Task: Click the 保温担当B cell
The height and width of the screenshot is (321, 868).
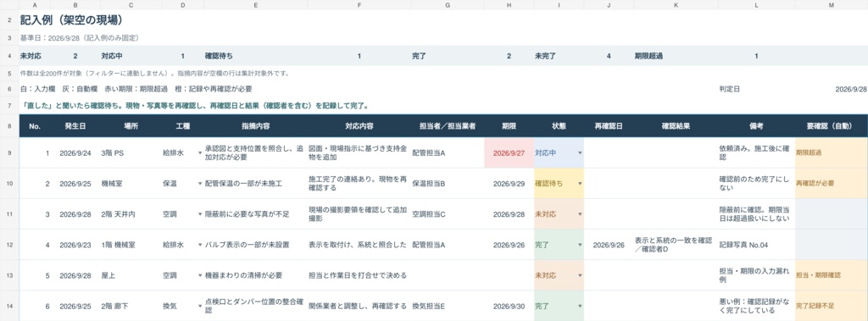Action: click(448, 184)
